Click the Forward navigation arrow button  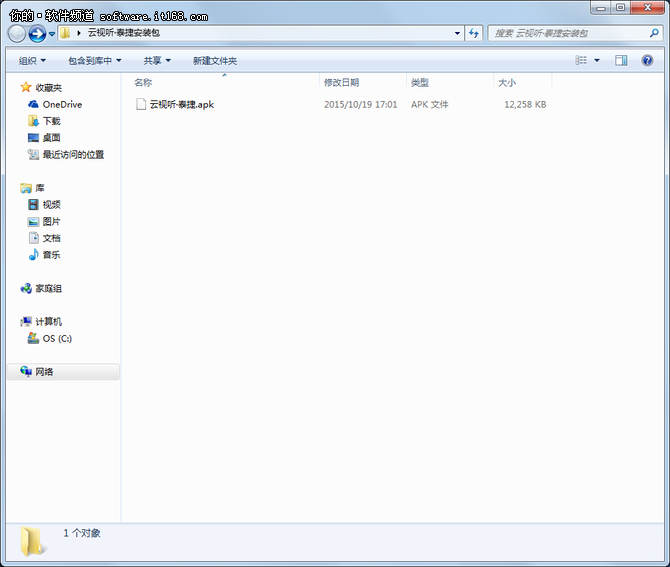(x=37, y=33)
